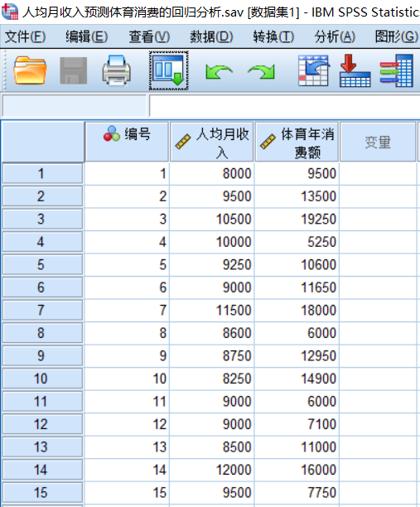Click income cell 10000 in row 4
The image size is (420, 507).
(x=212, y=242)
